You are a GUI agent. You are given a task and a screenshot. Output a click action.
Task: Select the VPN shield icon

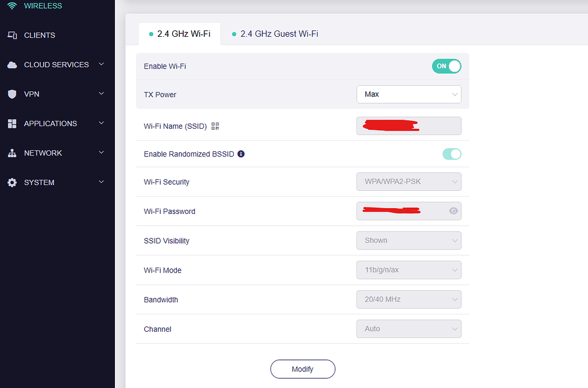click(x=12, y=94)
